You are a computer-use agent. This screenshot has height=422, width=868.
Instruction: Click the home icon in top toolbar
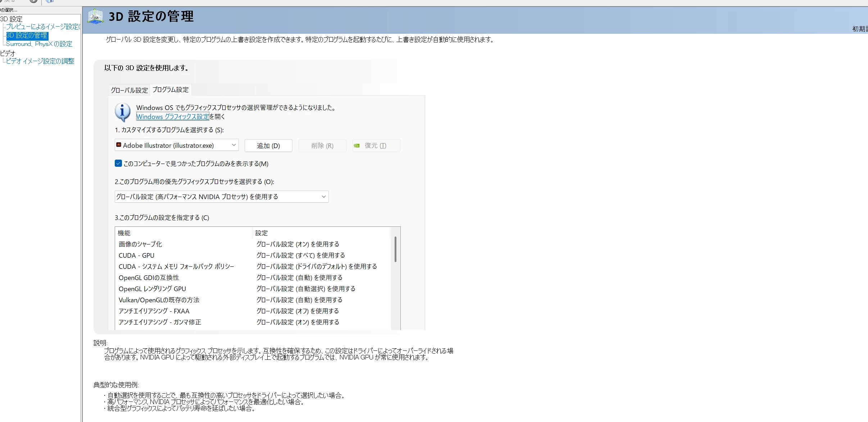click(50, 1)
